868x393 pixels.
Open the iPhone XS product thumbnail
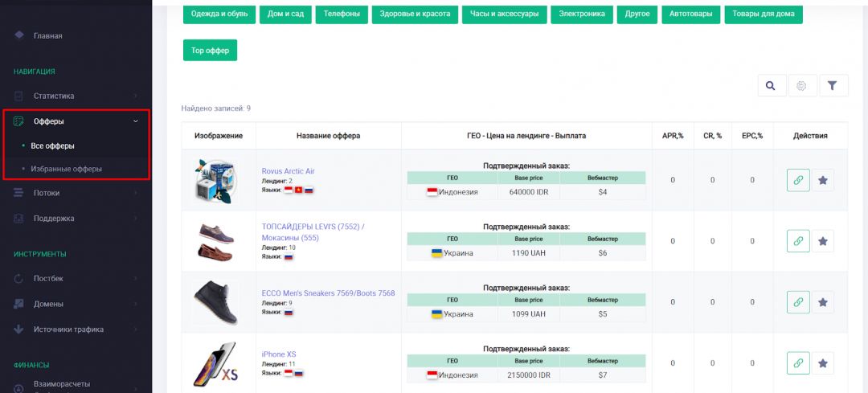click(216, 363)
